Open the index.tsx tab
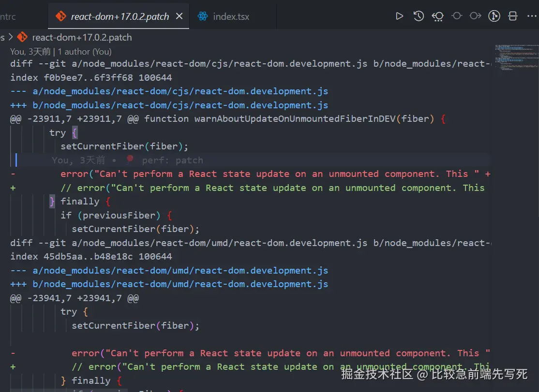Screen dimensions: 539x392 coord(231,16)
